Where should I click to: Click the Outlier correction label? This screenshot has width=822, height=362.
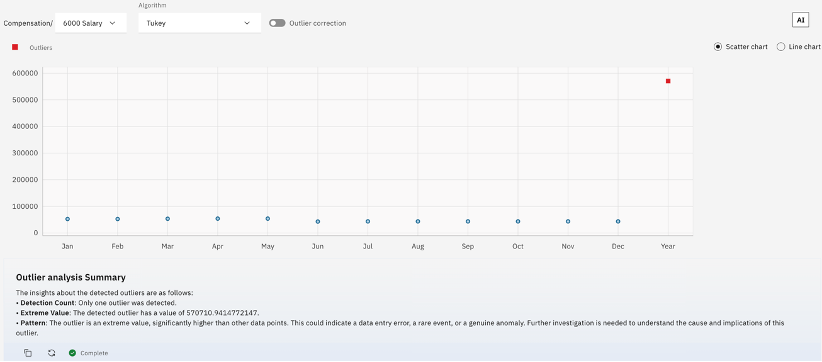(x=318, y=24)
